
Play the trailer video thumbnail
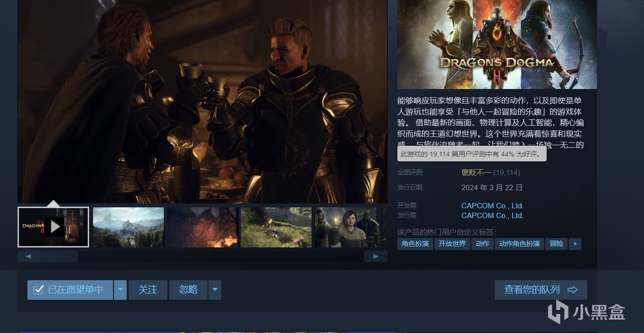point(53,227)
